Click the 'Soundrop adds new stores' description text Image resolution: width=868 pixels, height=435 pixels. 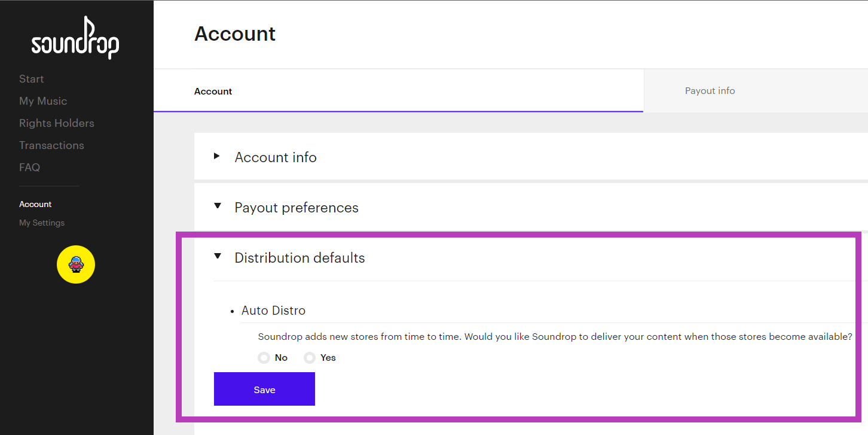[x=555, y=336]
